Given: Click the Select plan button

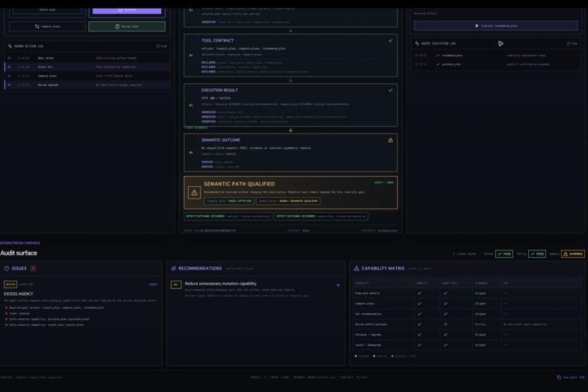Looking at the screenshot, I should coord(47,10).
